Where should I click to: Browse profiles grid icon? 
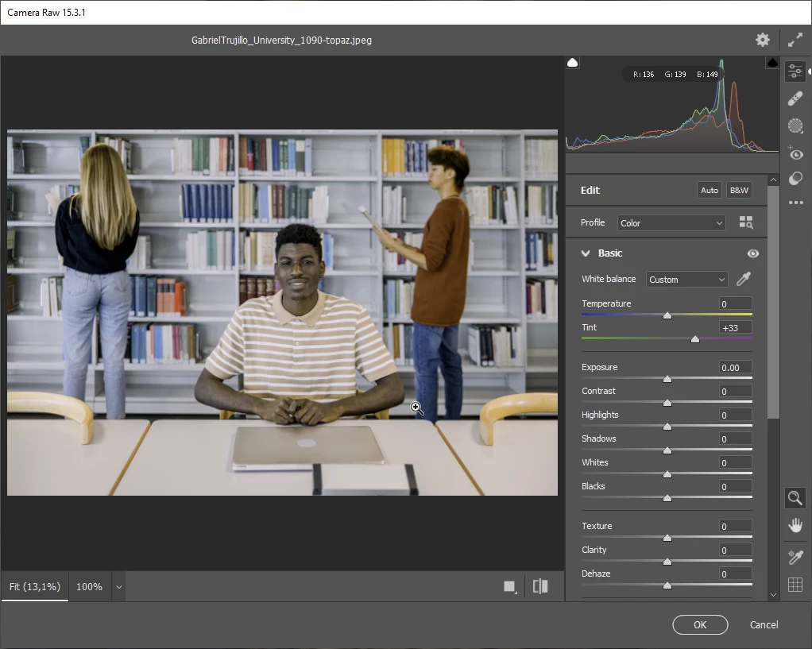(x=746, y=222)
